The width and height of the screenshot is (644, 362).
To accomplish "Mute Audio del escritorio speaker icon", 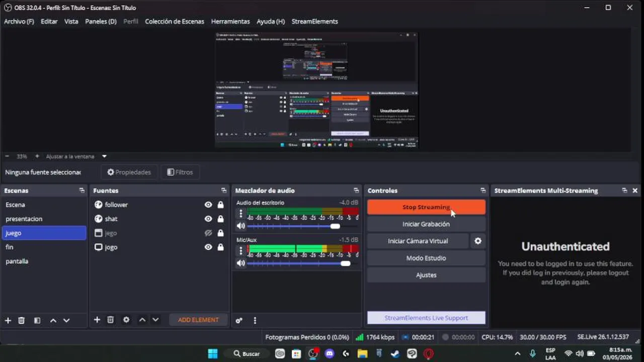I will 241,226.
